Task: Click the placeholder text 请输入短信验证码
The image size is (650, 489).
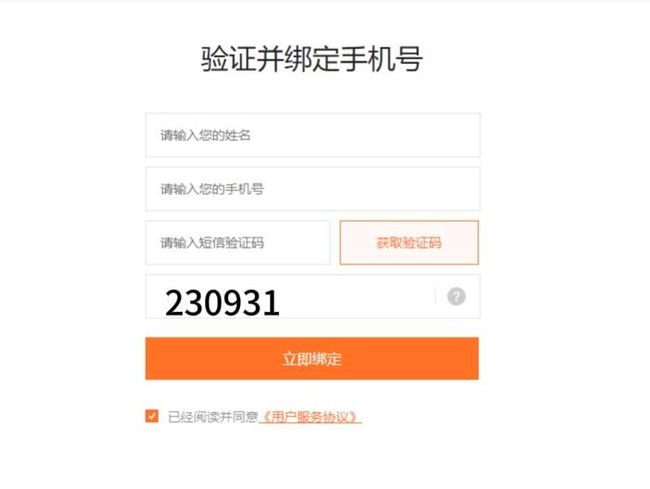Action: (212, 242)
